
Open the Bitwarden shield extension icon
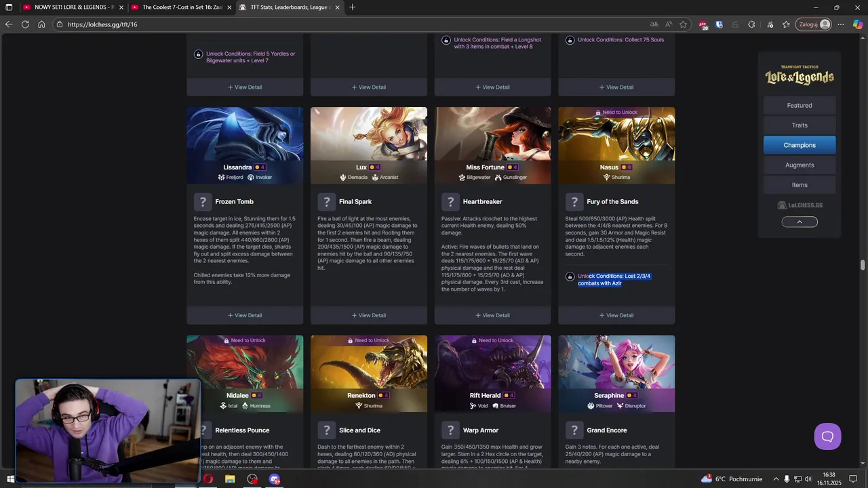pyautogui.click(x=719, y=24)
